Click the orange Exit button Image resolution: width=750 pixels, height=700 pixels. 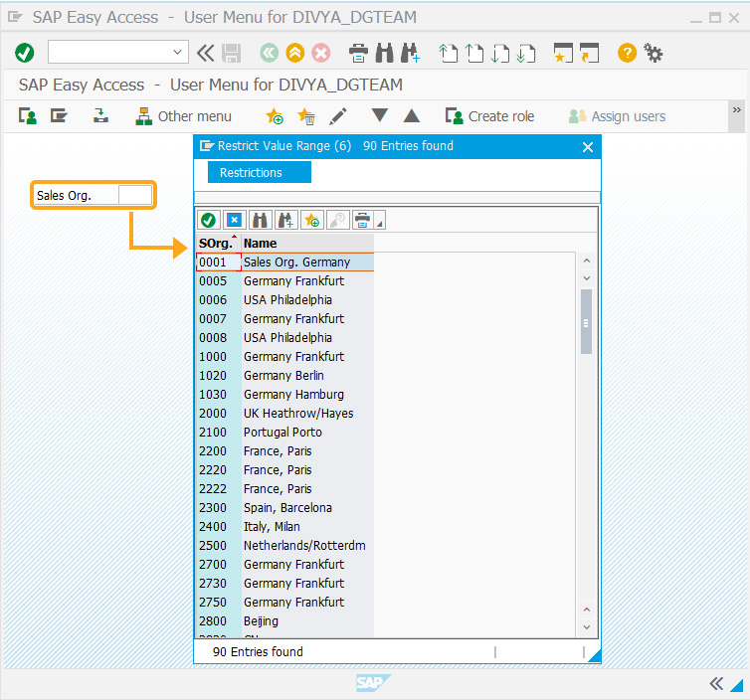tap(295, 53)
